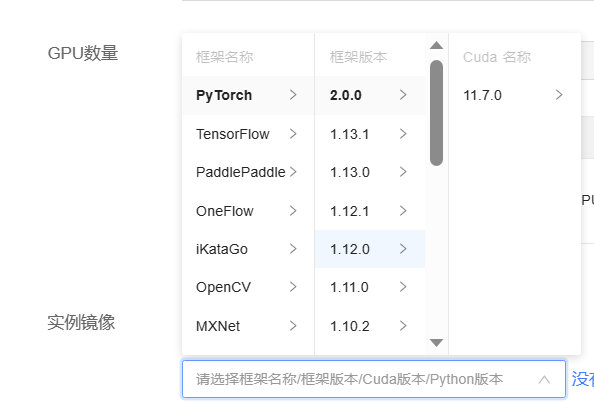Viewport: 594px width, 404px height.
Task: Click the version list scroll-down arrow
Action: (x=436, y=343)
